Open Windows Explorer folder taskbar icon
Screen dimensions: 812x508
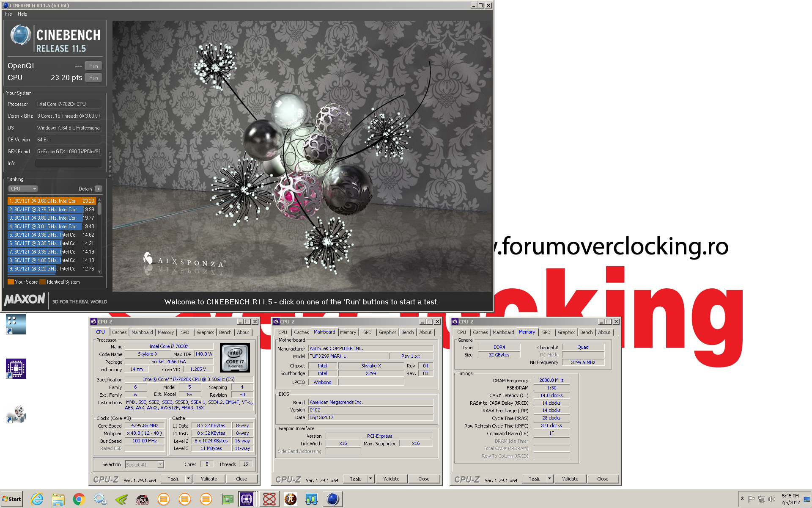pyautogui.click(x=58, y=499)
